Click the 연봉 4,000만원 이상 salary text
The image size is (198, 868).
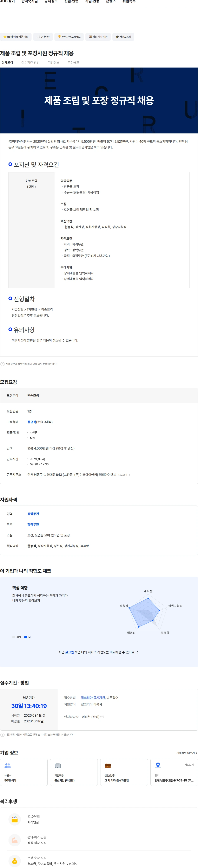pos(51,448)
